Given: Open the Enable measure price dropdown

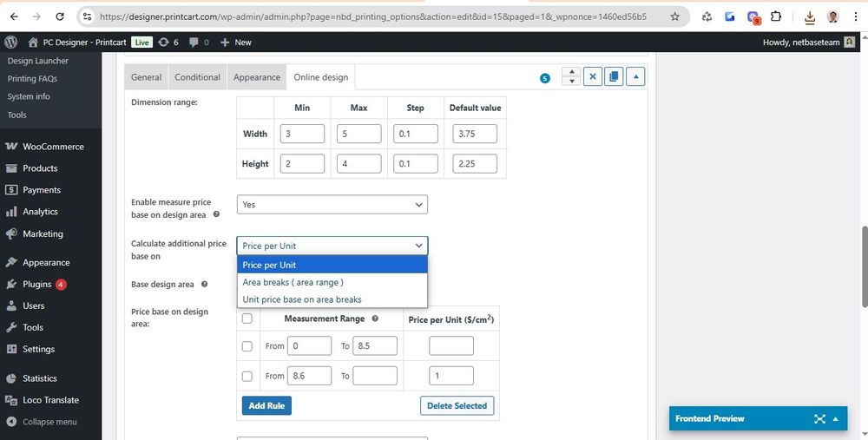Looking at the screenshot, I should pyautogui.click(x=332, y=205).
